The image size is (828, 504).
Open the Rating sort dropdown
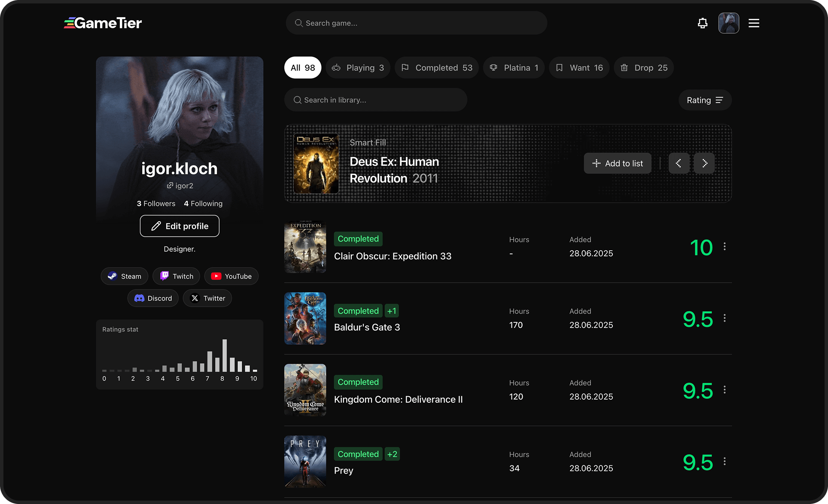[705, 100]
